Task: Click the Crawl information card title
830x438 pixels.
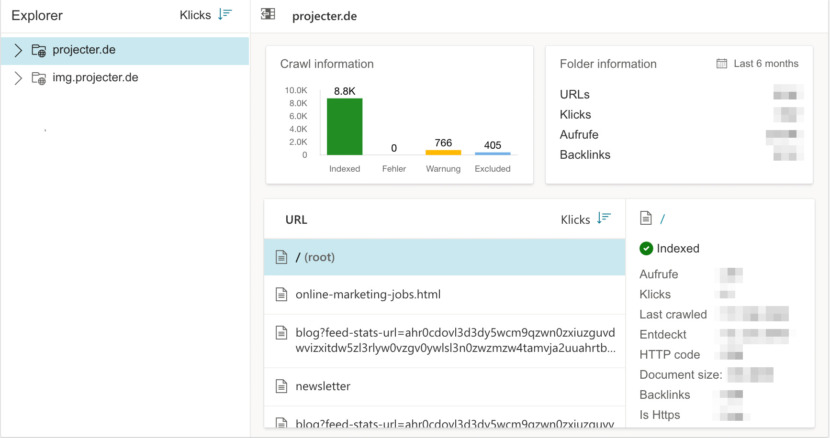Action: pos(327,64)
